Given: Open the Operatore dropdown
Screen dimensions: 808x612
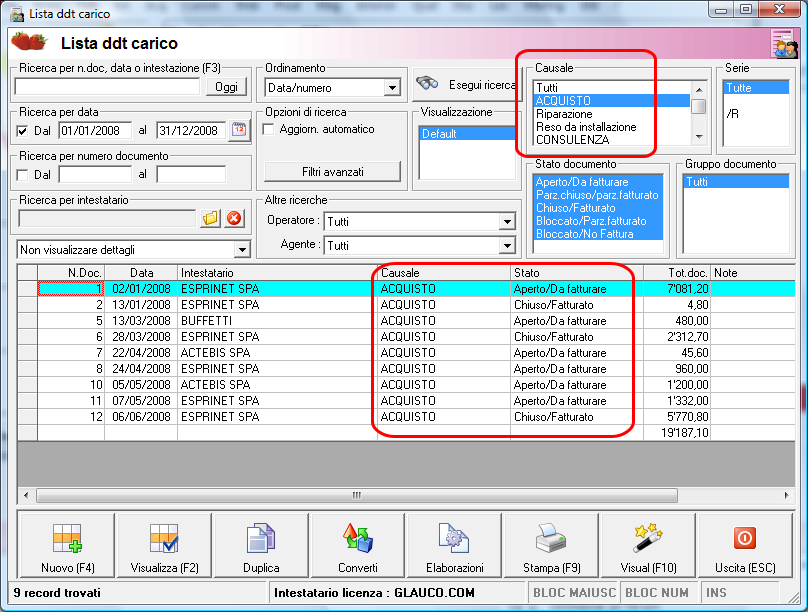Looking at the screenshot, I should click(507, 222).
